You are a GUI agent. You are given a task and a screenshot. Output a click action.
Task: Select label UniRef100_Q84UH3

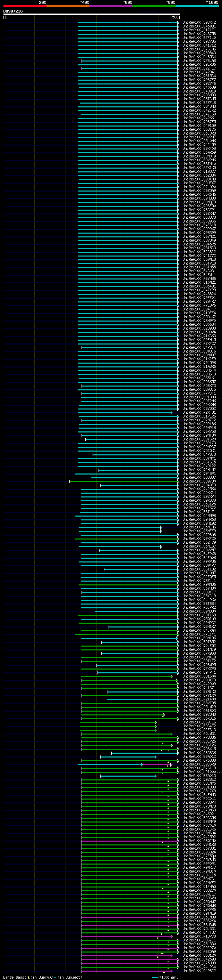tap(199, 106)
